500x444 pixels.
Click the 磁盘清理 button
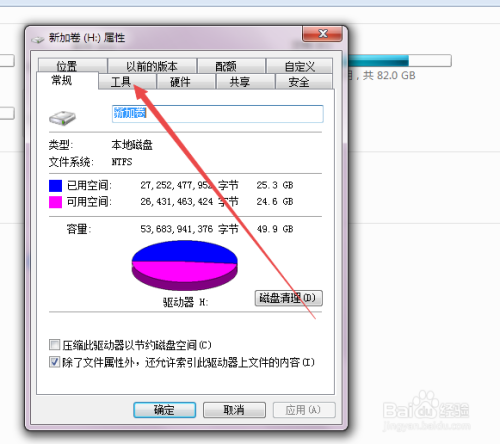pos(288,298)
